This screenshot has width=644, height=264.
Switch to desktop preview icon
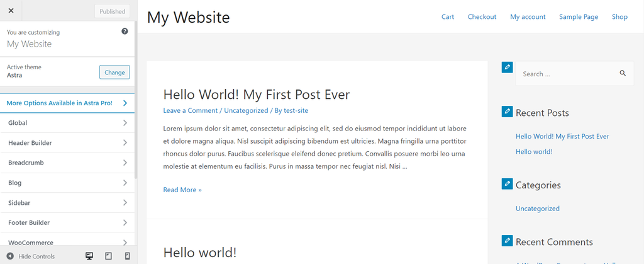89,256
